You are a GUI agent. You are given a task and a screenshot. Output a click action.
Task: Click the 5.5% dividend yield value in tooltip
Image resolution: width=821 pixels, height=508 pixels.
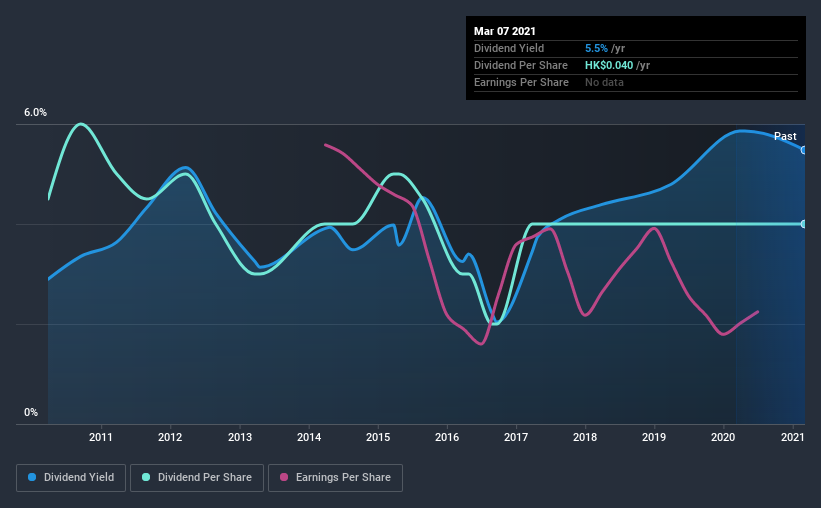596,48
